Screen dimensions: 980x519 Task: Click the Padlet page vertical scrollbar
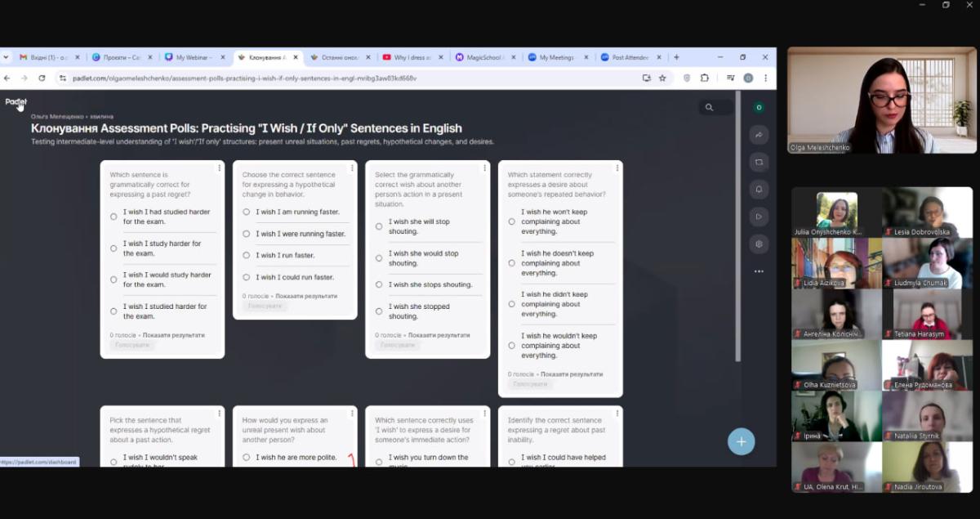(x=739, y=229)
